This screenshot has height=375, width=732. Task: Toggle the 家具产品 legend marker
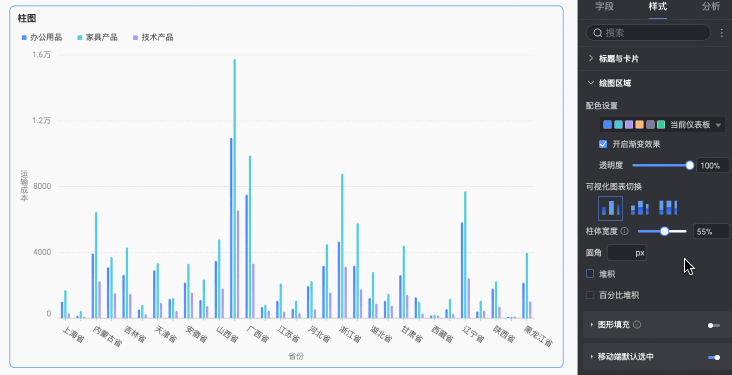(x=80, y=37)
